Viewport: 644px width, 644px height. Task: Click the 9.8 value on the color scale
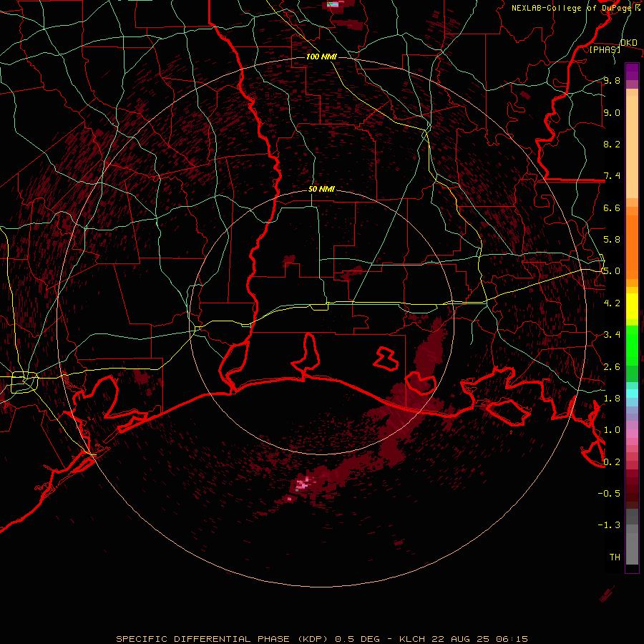[612, 81]
